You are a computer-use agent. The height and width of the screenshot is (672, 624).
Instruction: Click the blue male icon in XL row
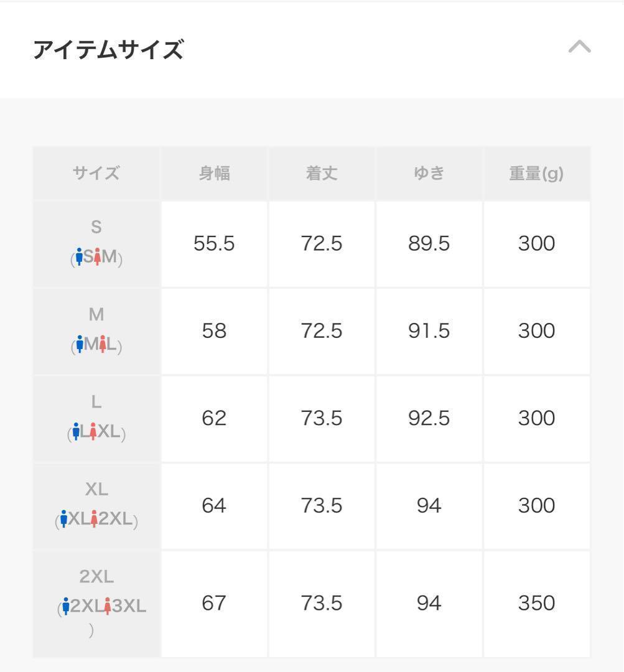(63, 518)
